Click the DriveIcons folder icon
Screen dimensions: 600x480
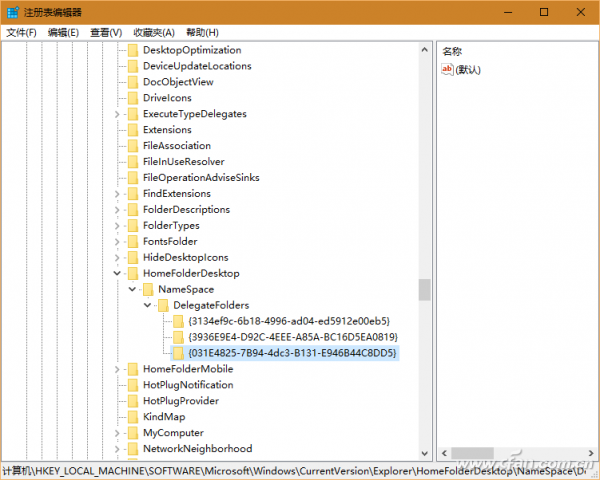click(133, 98)
